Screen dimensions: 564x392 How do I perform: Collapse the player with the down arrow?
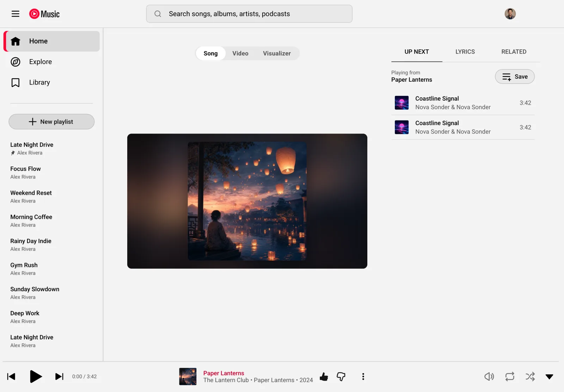pos(549,377)
